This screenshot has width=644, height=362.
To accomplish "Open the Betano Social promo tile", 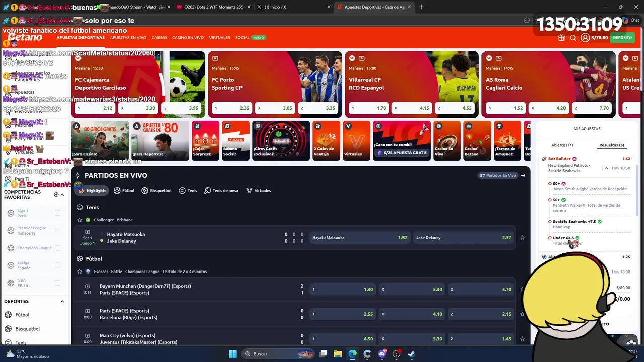I will 235,141.
